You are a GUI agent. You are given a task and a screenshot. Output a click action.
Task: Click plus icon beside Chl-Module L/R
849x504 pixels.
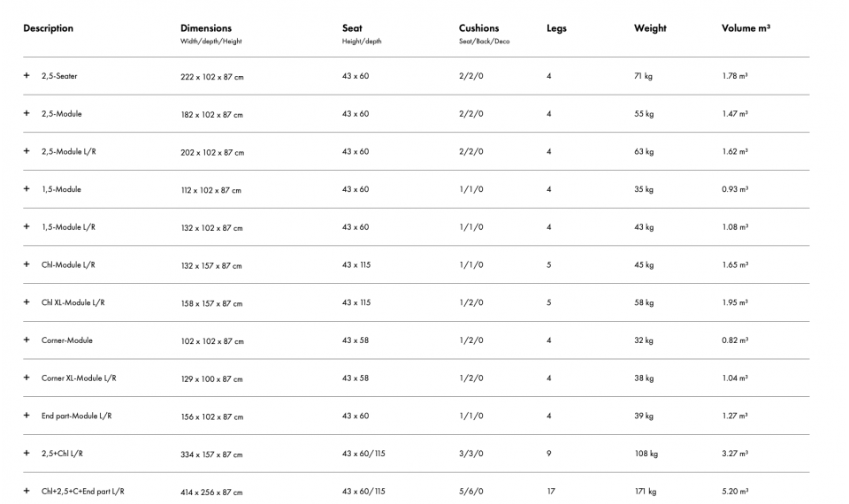(27, 264)
